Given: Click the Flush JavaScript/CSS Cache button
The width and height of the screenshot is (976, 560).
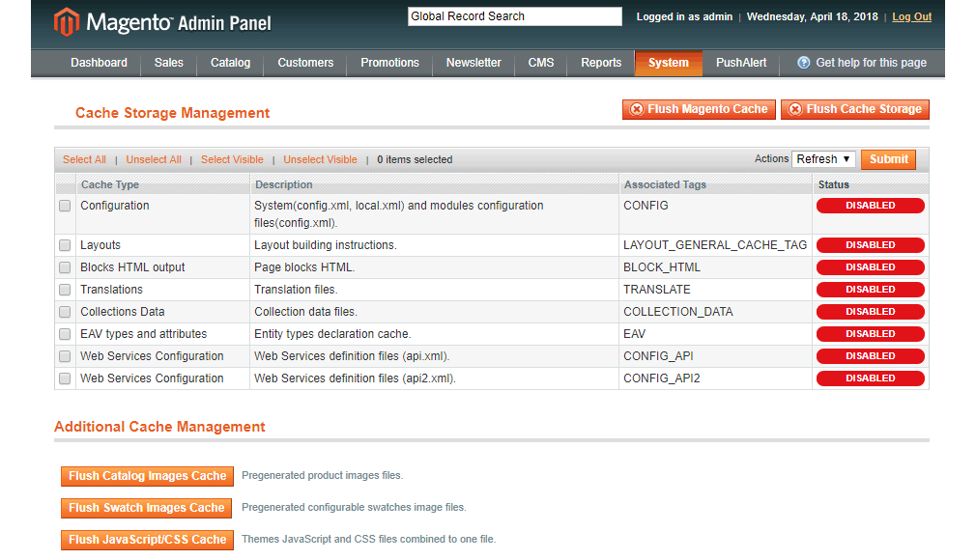Looking at the screenshot, I should pyautogui.click(x=148, y=540).
